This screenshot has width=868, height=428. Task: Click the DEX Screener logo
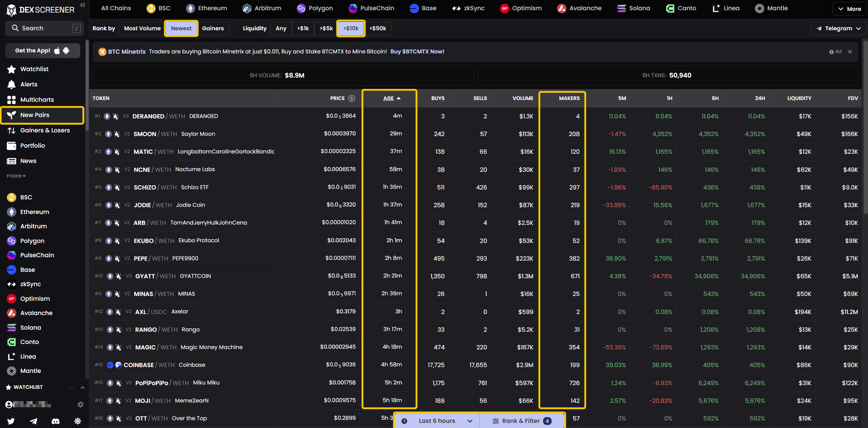pos(40,10)
